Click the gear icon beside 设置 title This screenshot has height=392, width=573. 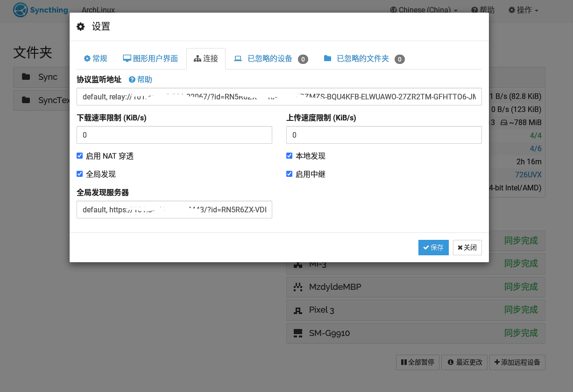(81, 27)
